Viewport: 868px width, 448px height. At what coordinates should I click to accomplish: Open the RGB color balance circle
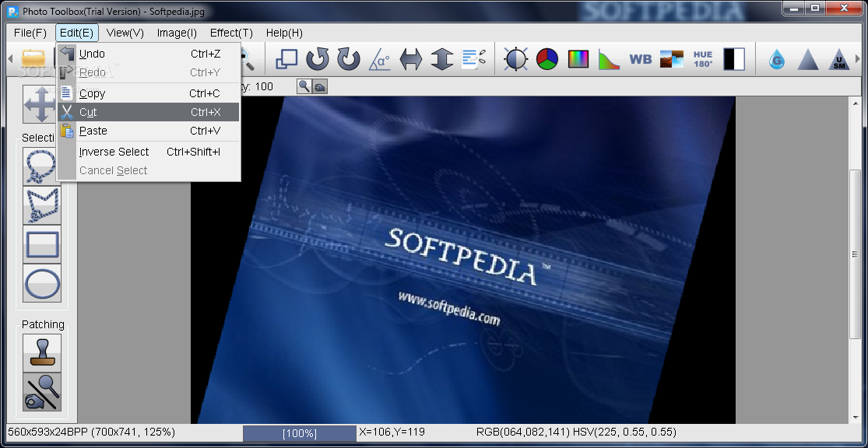click(x=547, y=59)
